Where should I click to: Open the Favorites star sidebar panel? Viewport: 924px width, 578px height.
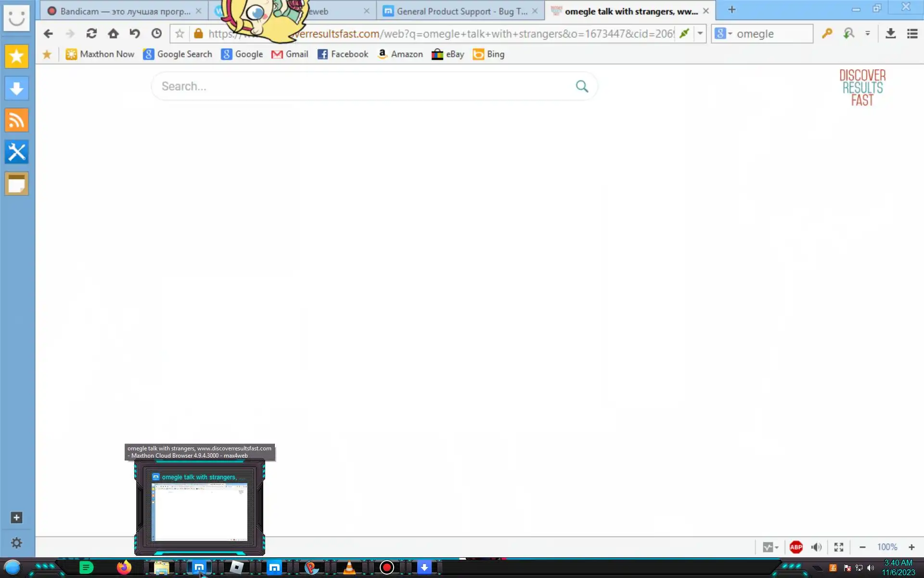pyautogui.click(x=16, y=57)
